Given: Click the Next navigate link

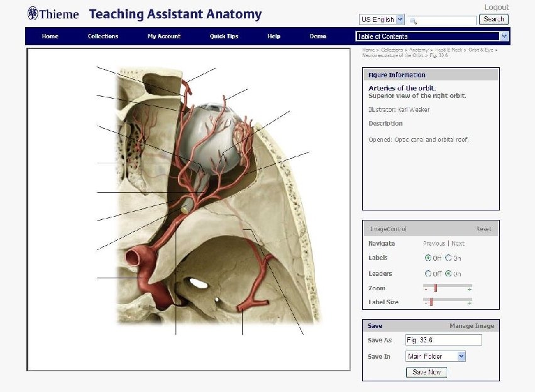Looking at the screenshot, I should [458, 243].
